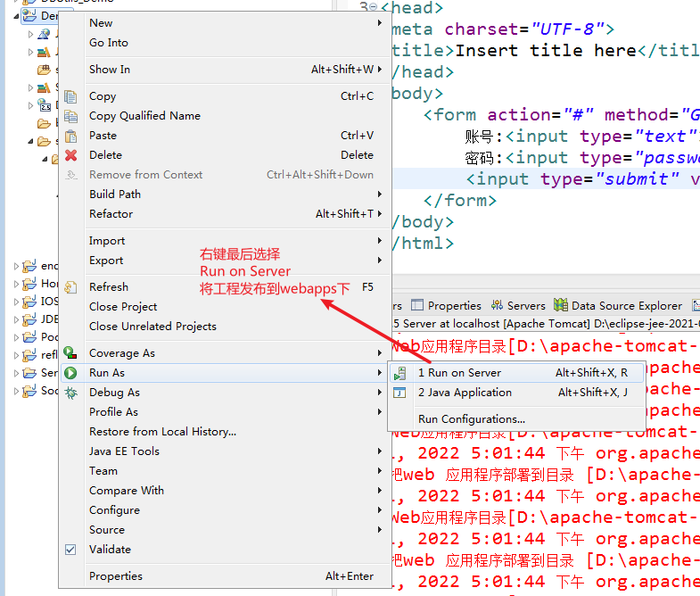Select Properties at menu bottom
700x596 pixels.
(x=225, y=576)
